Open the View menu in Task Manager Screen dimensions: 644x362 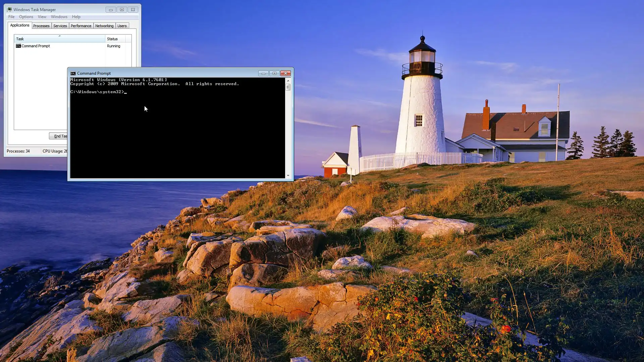click(x=42, y=17)
